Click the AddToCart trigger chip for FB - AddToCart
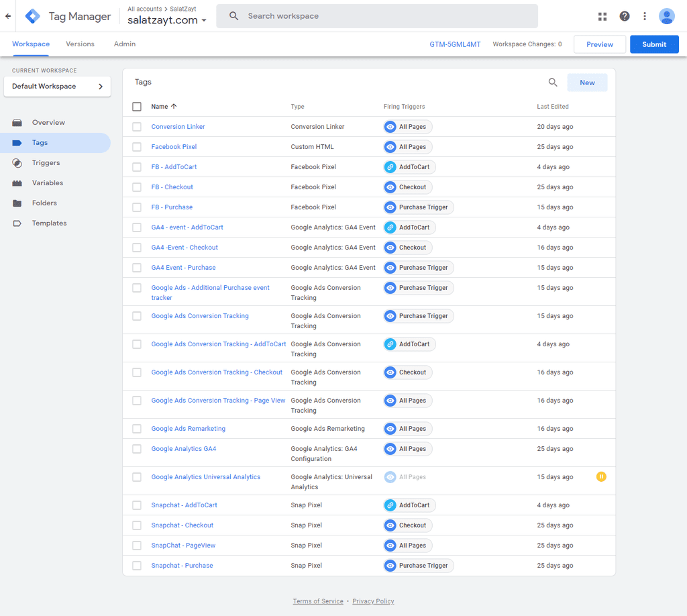687x616 pixels. (x=410, y=167)
